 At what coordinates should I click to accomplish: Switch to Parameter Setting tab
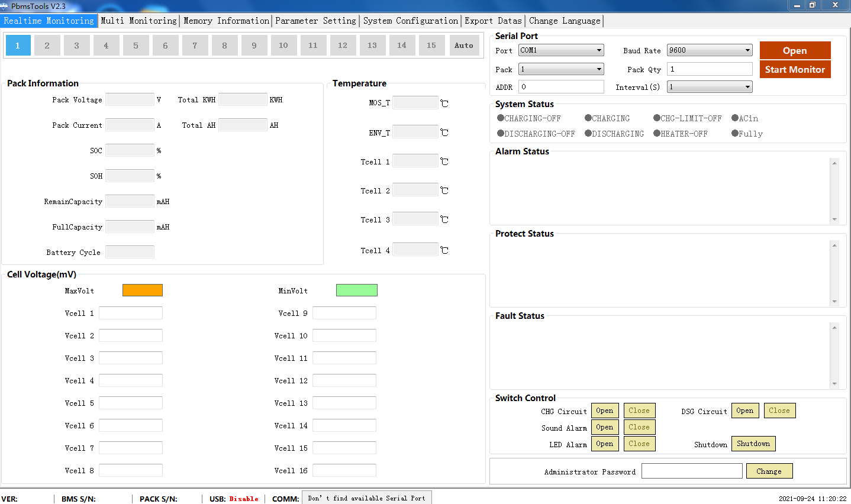315,21
